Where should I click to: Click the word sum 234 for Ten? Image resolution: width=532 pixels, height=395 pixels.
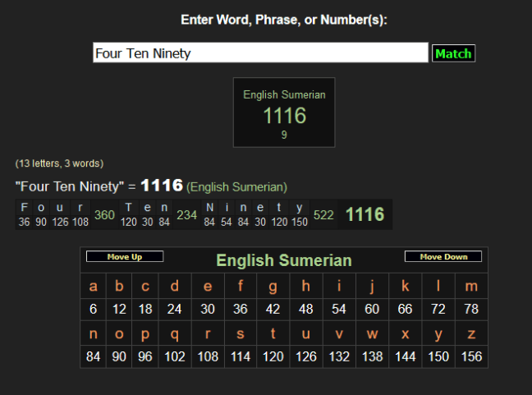coord(186,215)
